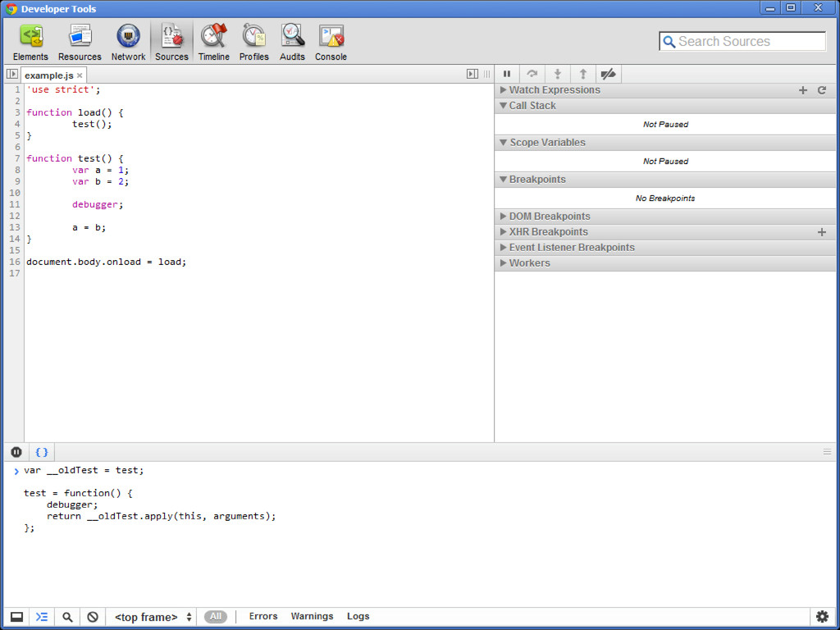This screenshot has width=840, height=630.
Task: Toggle the console drawer
Action: click(x=41, y=617)
